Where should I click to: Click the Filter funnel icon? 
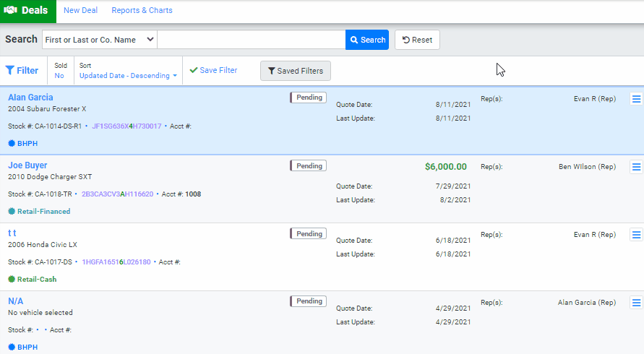10,71
